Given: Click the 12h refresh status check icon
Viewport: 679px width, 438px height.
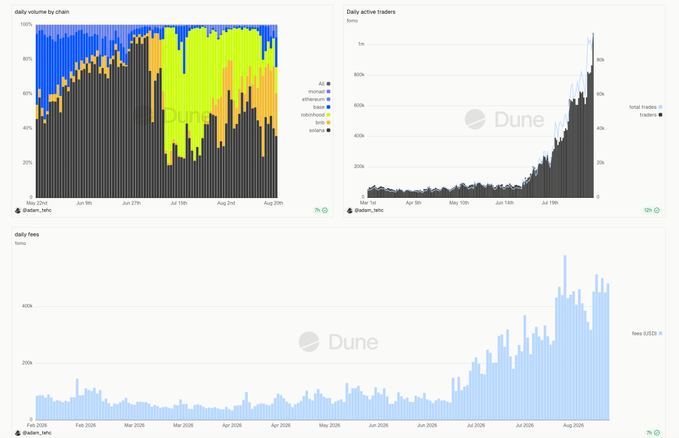Looking at the screenshot, I should pos(657,210).
